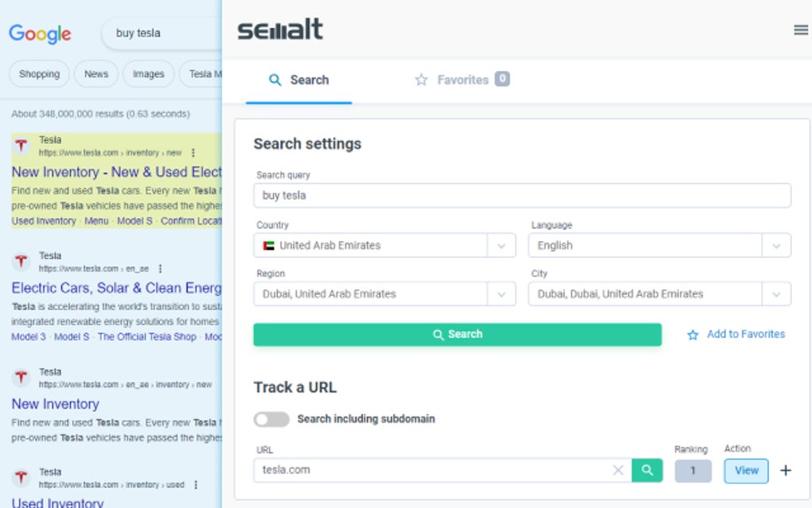Open the Language dropdown
The height and width of the screenshot is (508, 812).
[x=776, y=246]
